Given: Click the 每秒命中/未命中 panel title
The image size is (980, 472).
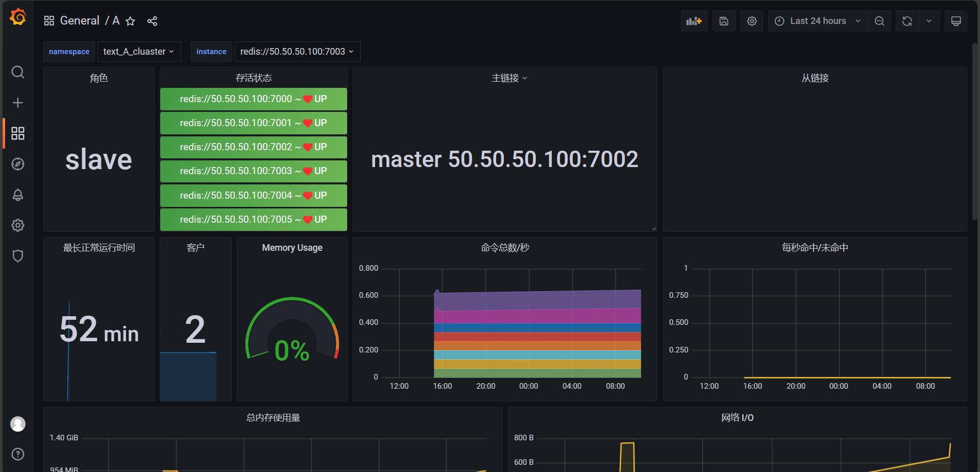Looking at the screenshot, I should point(815,248).
